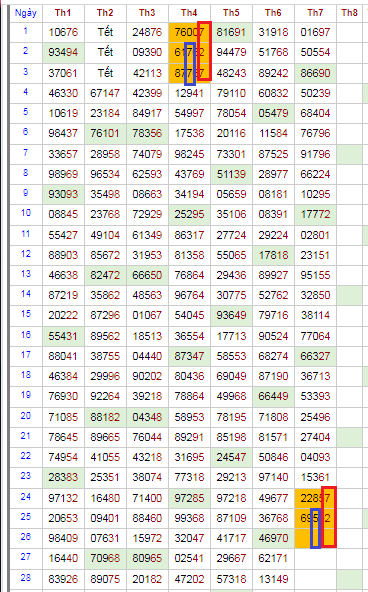Select the Th1 column header

point(63,13)
